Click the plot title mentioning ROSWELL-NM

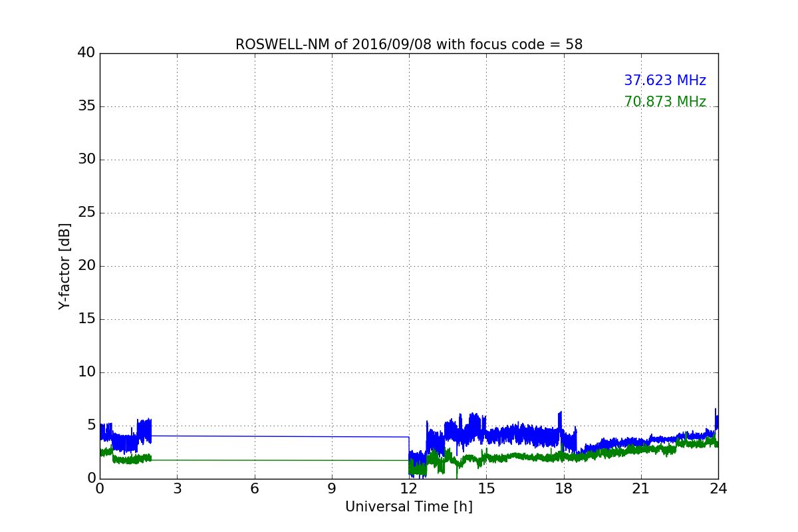pos(409,45)
